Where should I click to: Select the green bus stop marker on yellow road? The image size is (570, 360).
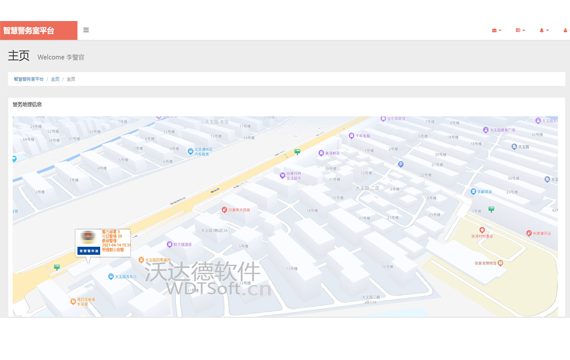(297, 152)
